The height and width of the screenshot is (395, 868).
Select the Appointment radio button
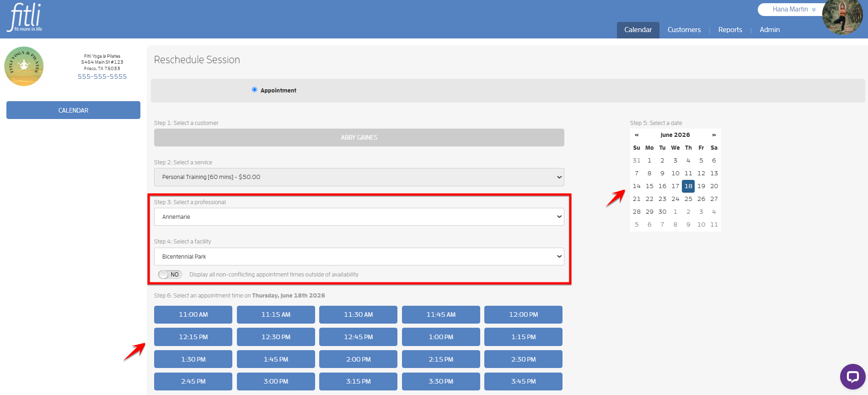click(x=254, y=90)
